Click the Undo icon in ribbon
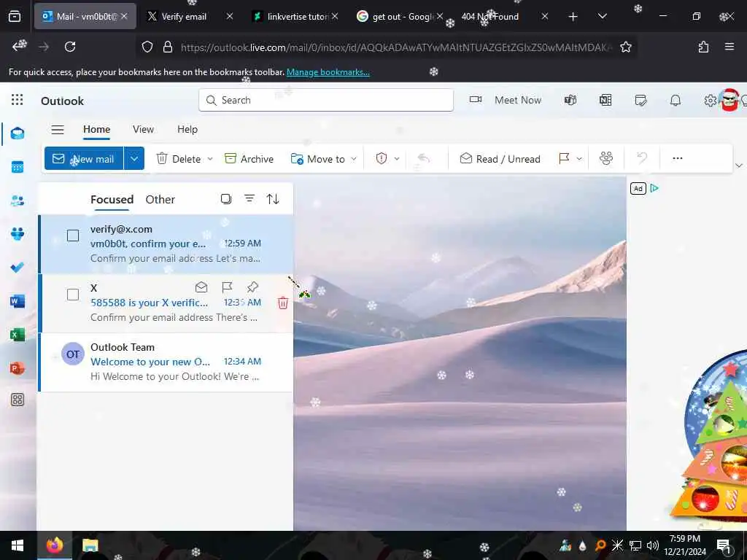This screenshot has width=747, height=560. pos(642,158)
